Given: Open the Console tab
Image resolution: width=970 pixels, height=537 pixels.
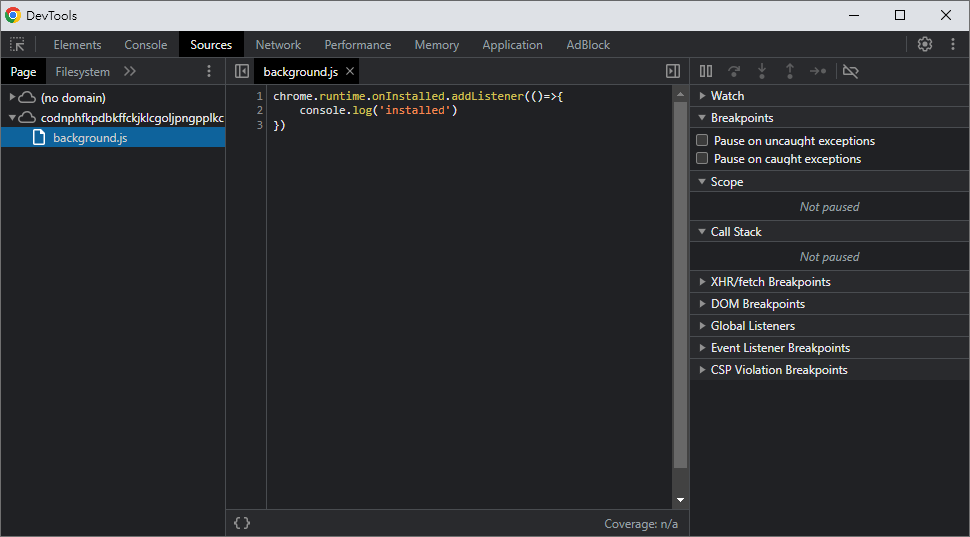Looking at the screenshot, I should click(x=146, y=45).
